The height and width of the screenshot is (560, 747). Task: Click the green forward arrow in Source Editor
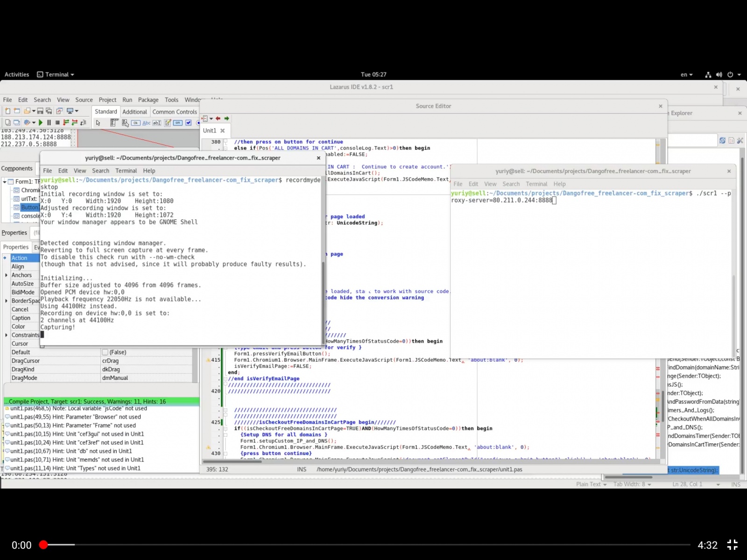[x=227, y=119]
